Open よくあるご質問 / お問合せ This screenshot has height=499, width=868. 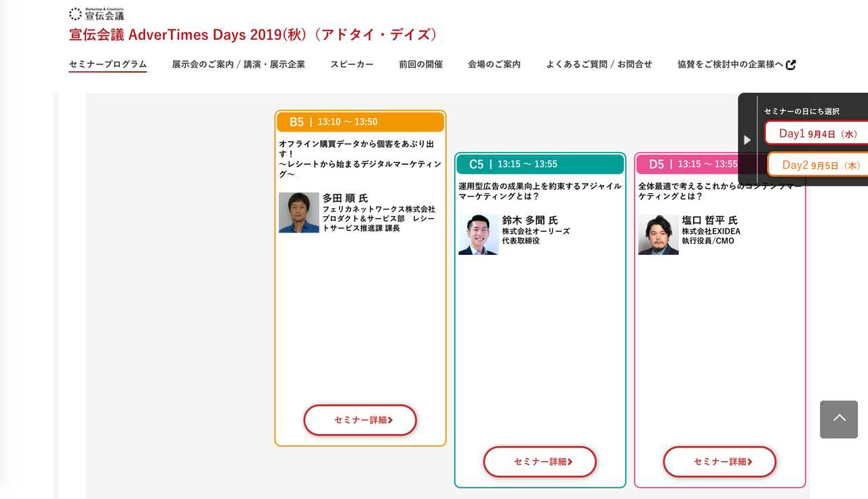pos(599,64)
